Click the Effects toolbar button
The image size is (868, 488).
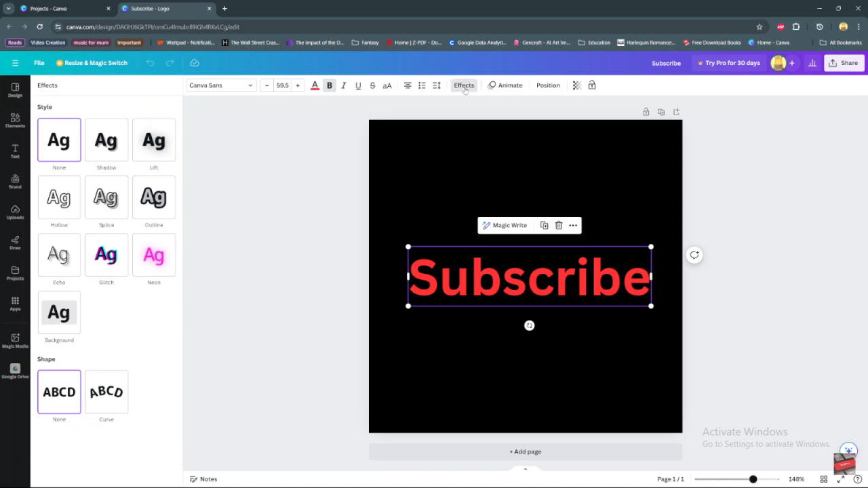tap(464, 85)
